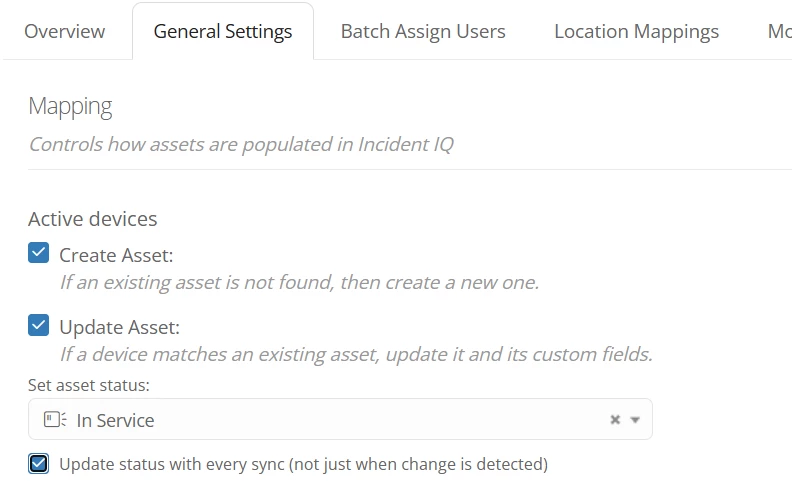Image resolution: width=792 pixels, height=504 pixels.
Task: Open the Batch Assign Users tab
Action: [423, 31]
